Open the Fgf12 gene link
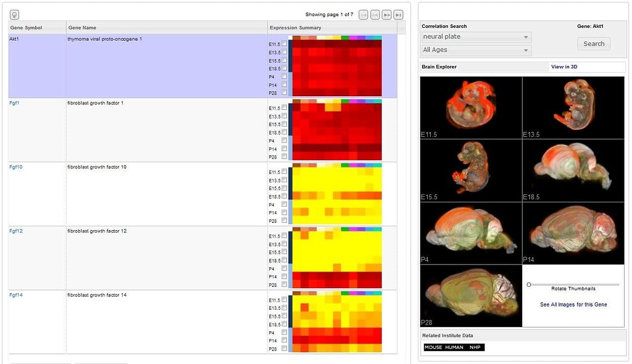 [15, 231]
